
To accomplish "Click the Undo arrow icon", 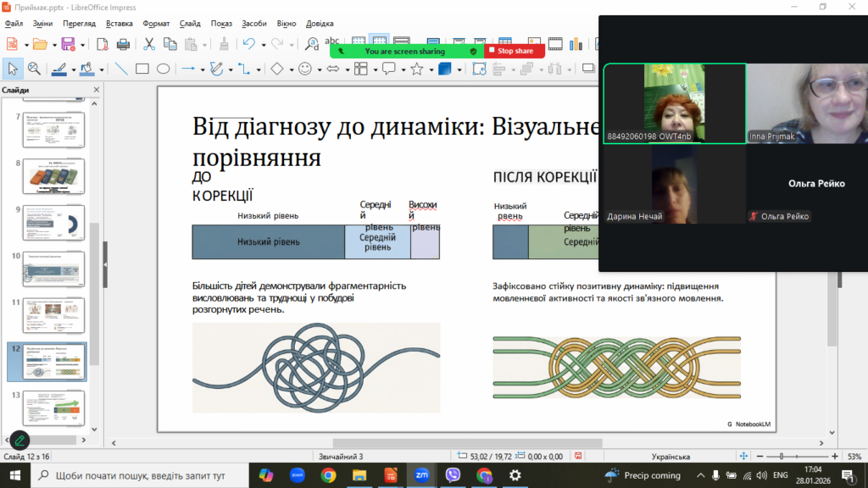I will 248,44.
